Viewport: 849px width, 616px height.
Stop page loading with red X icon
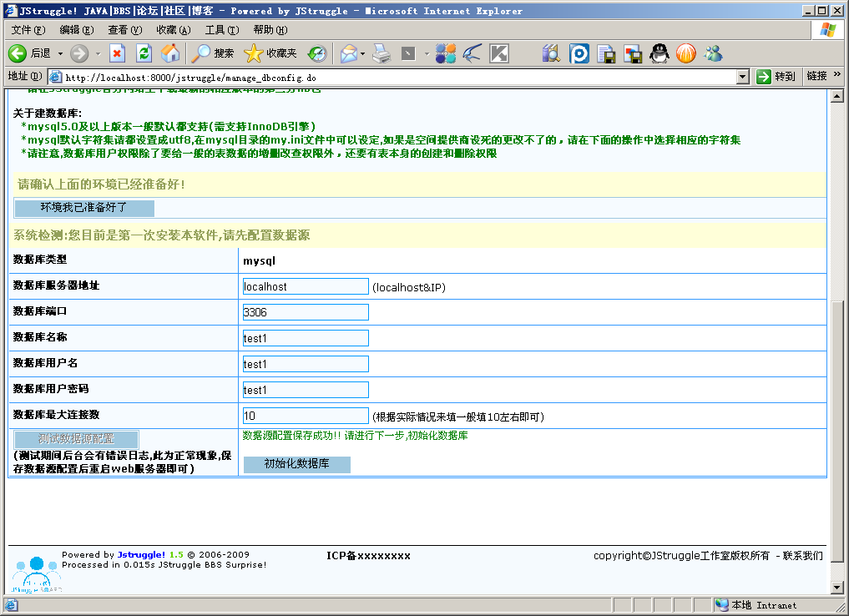coord(117,53)
